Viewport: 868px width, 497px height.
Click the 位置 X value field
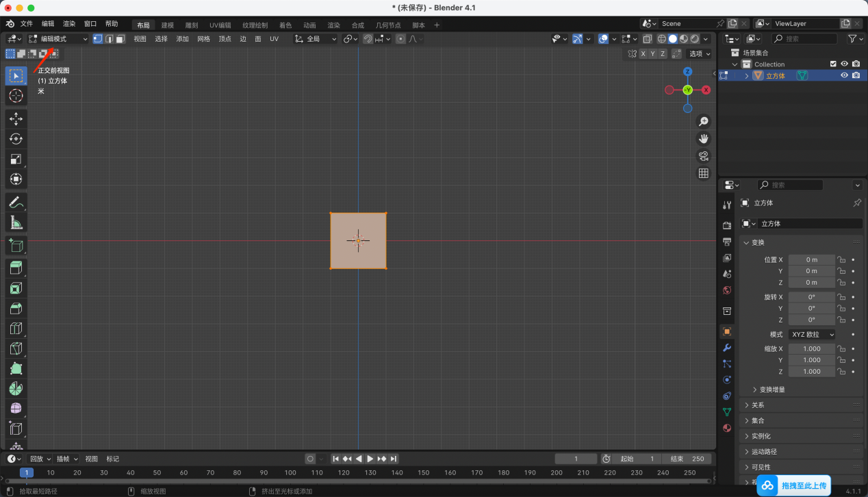[811, 259]
